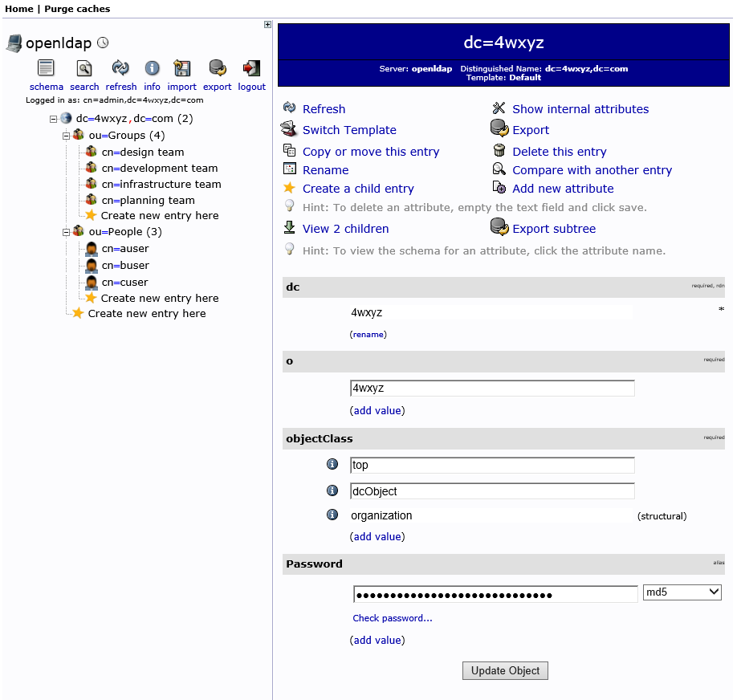Click info icon beside objectClass top
Screen dimensions: 737x700
pos(332,465)
